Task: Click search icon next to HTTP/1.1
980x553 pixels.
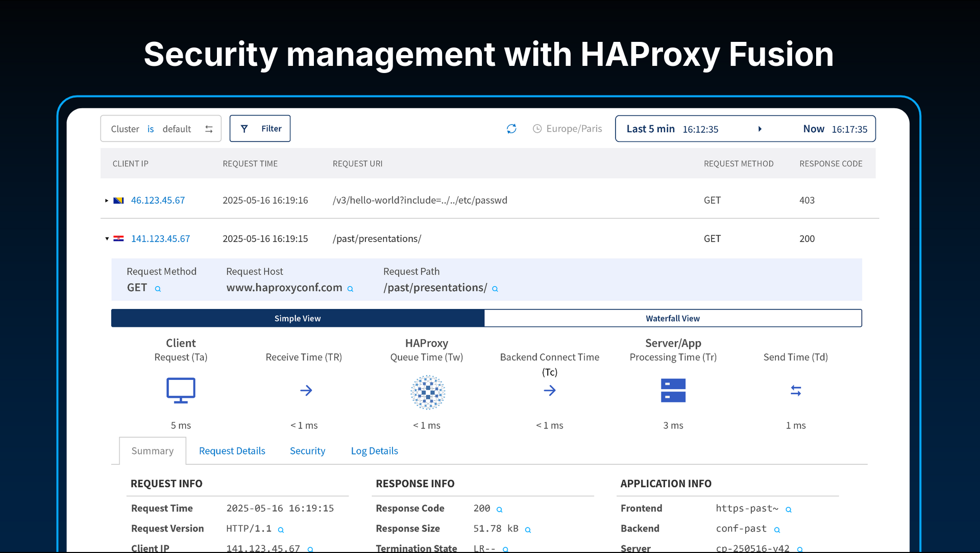Action: point(281,530)
